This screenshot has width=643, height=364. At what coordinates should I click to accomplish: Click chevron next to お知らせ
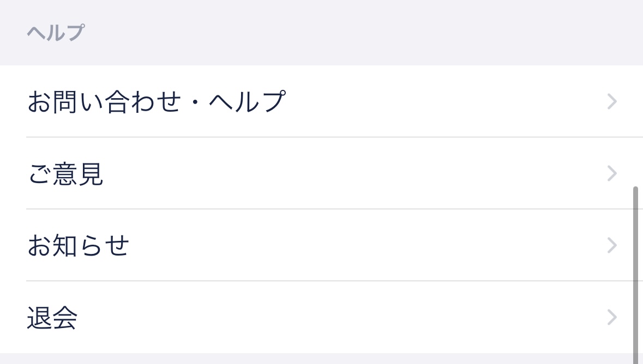tap(611, 245)
